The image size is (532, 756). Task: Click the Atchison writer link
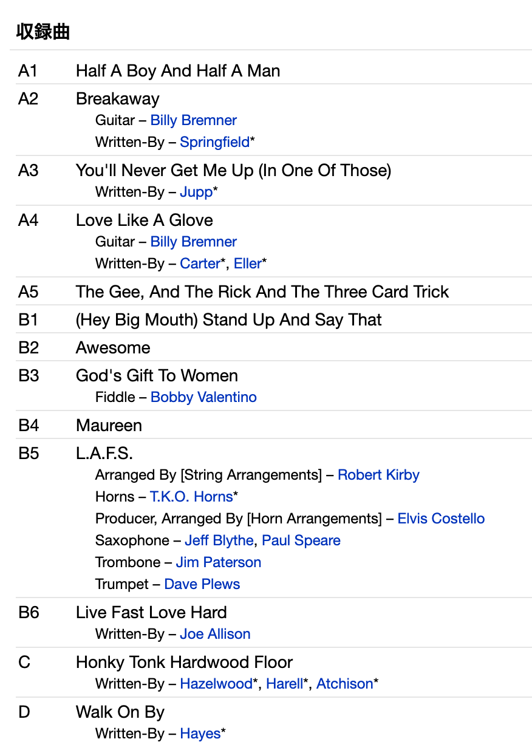tap(344, 684)
